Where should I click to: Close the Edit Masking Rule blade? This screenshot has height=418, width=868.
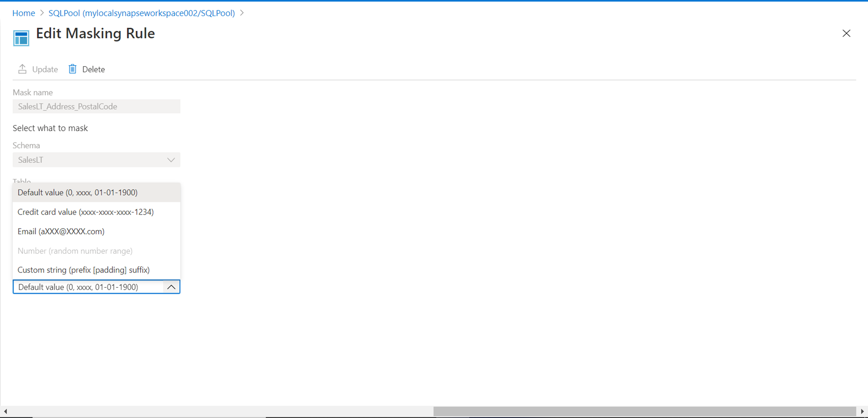tap(846, 33)
